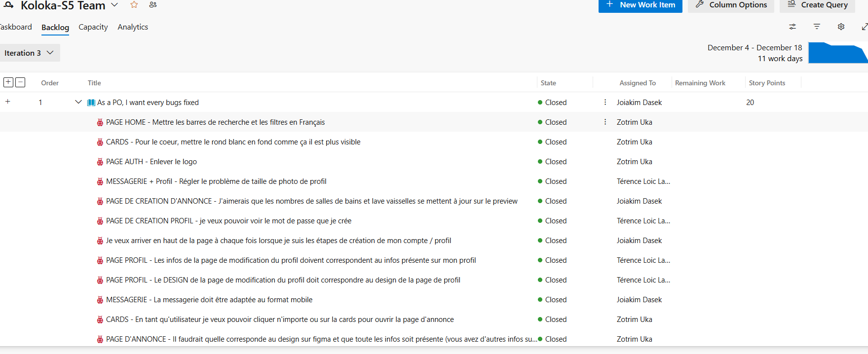Screen dimensions: 868x354
Task: Open backlog settings gear icon
Action: pos(841,27)
